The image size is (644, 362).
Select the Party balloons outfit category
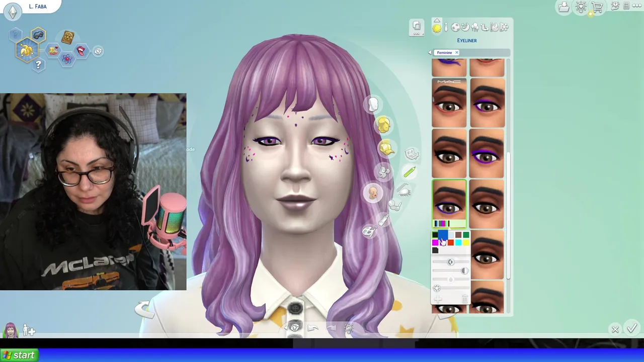tap(474, 27)
